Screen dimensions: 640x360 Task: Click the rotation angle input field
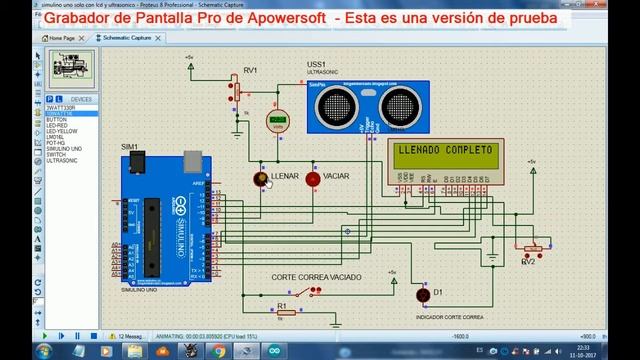(38, 301)
